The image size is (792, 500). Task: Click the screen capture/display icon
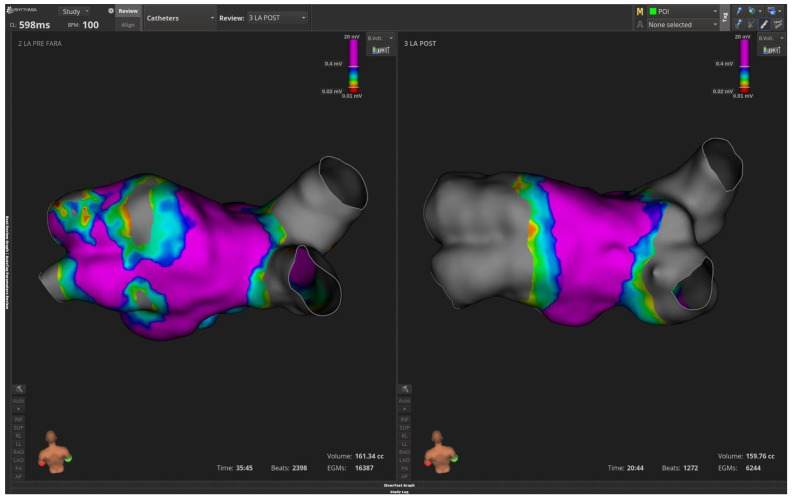[771, 11]
